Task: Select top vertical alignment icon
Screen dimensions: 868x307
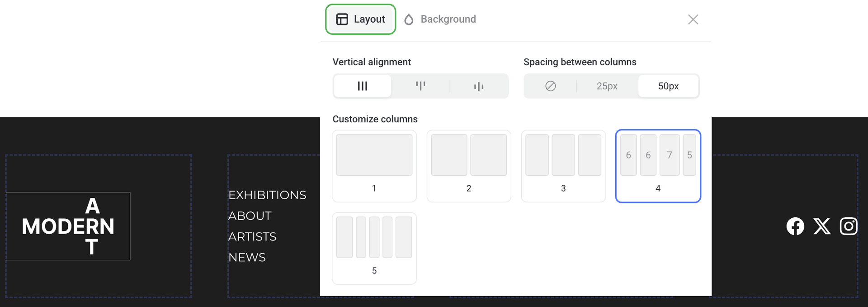Action: pyautogui.click(x=420, y=86)
